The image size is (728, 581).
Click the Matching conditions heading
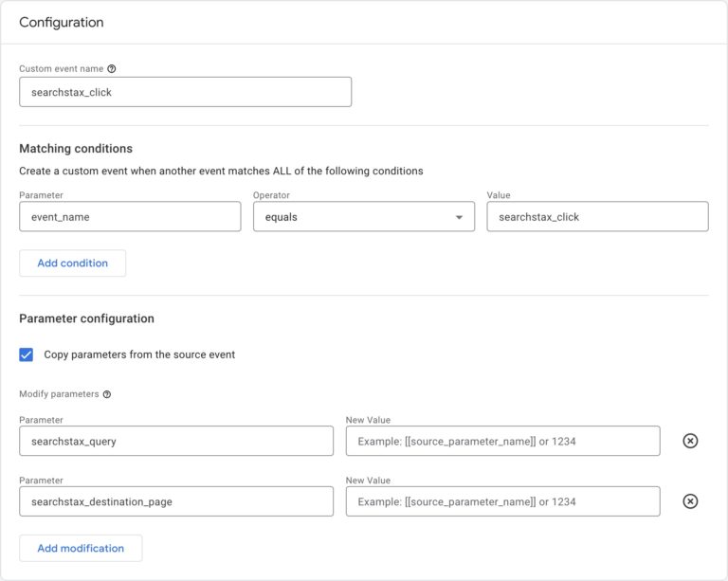coord(76,149)
